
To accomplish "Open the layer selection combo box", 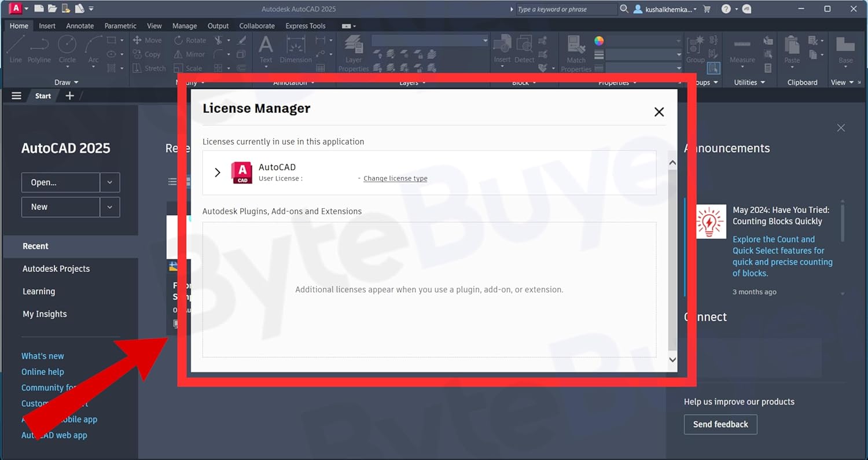I will pos(430,41).
